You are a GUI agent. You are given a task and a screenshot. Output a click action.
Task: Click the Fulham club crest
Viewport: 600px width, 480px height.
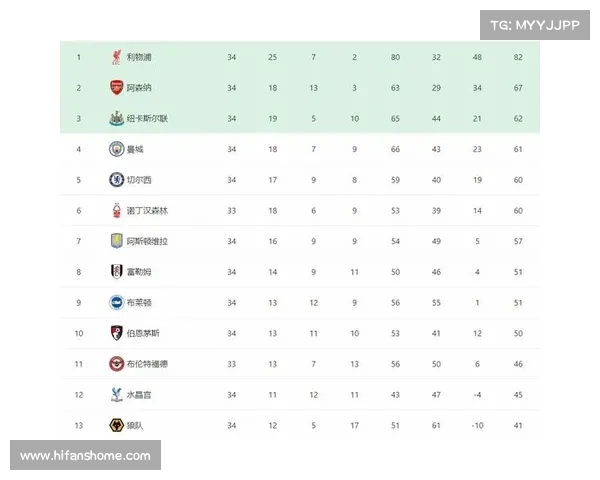116,271
